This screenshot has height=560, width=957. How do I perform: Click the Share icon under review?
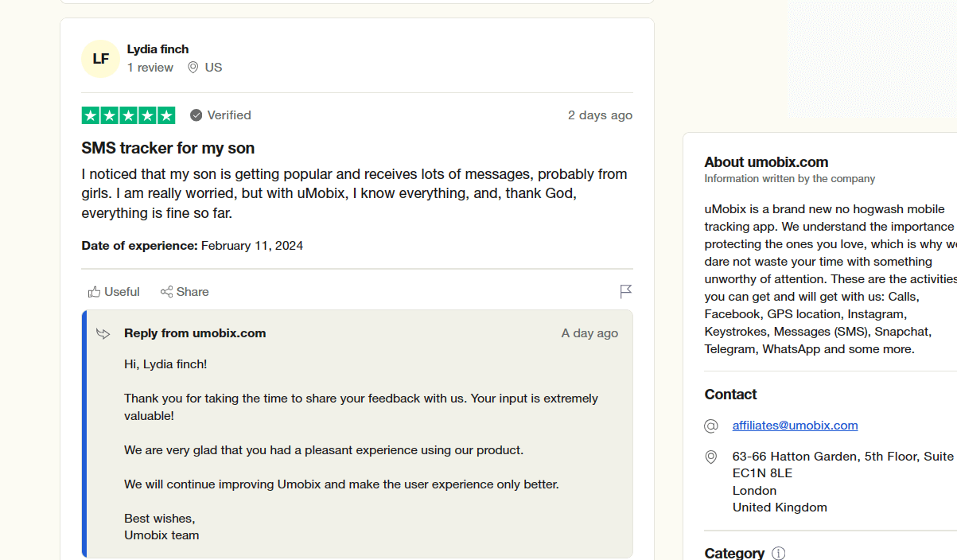click(166, 292)
